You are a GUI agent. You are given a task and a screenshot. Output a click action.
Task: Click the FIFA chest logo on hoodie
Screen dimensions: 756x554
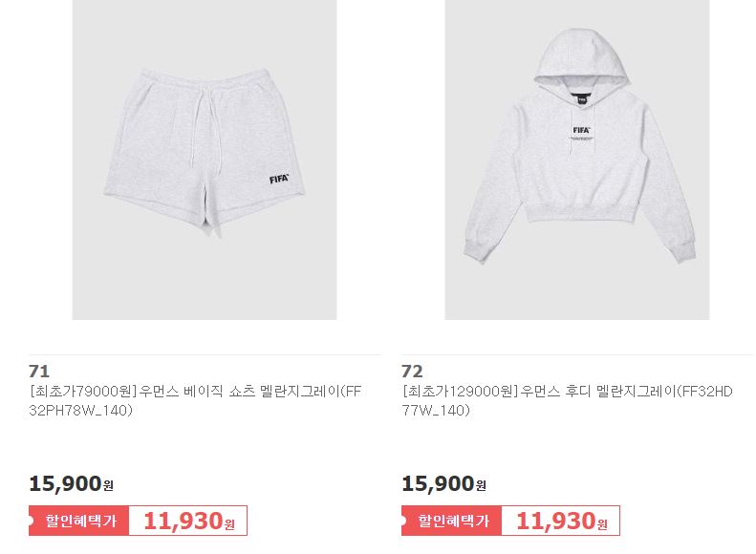click(581, 130)
